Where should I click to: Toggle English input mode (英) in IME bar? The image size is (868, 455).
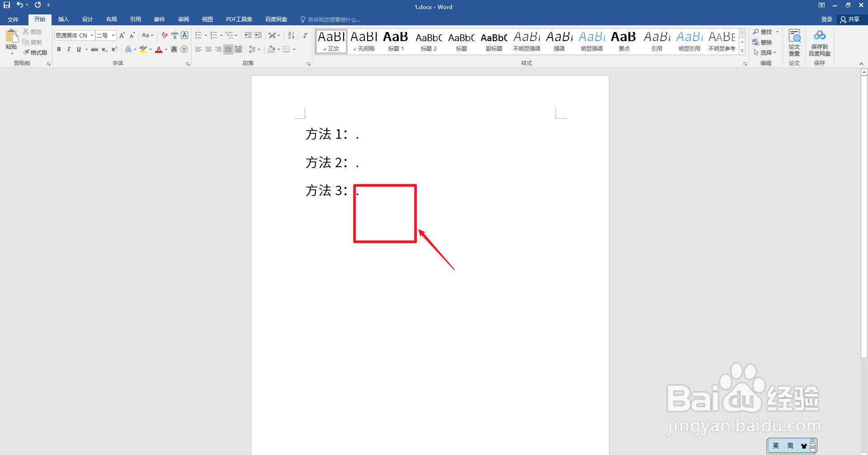point(776,446)
